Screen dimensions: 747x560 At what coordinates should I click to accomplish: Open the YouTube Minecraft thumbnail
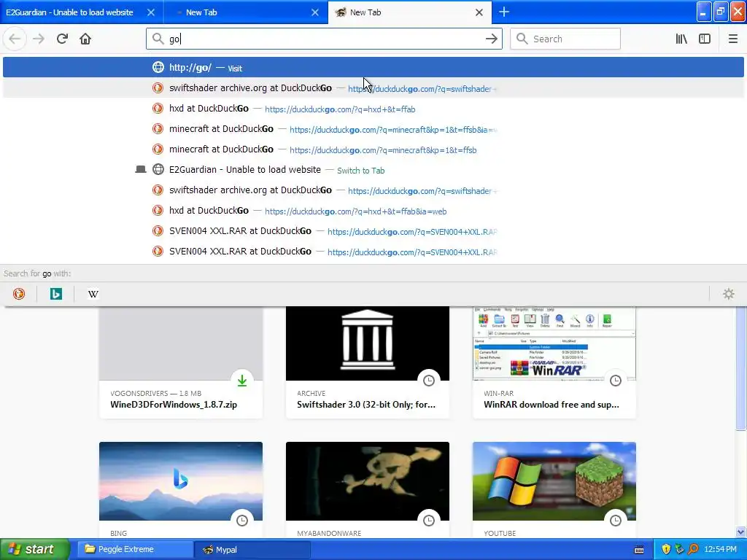tap(554, 481)
